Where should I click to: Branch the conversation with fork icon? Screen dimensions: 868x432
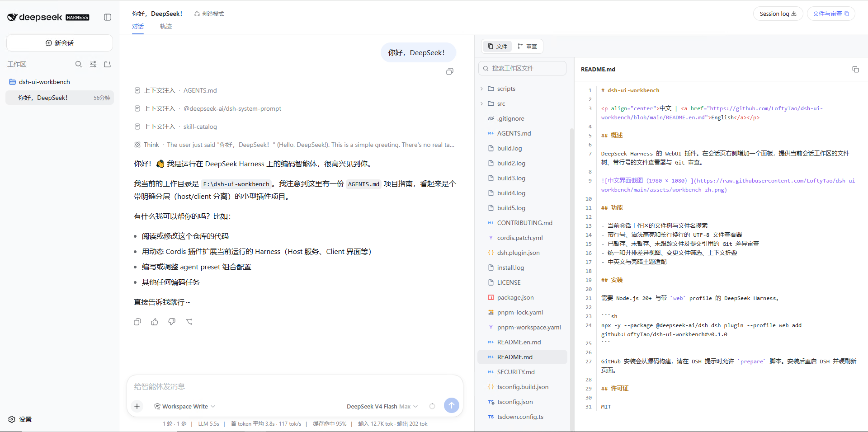tap(189, 322)
